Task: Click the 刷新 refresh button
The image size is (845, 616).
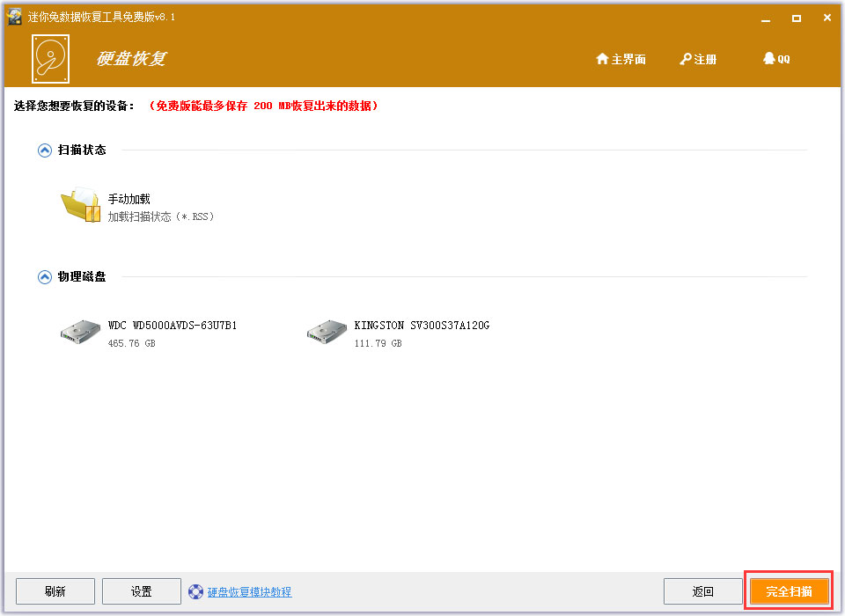Action: 55,591
